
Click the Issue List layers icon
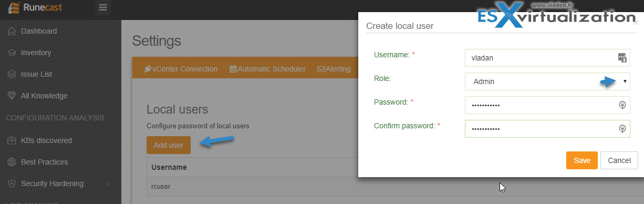click(12, 74)
